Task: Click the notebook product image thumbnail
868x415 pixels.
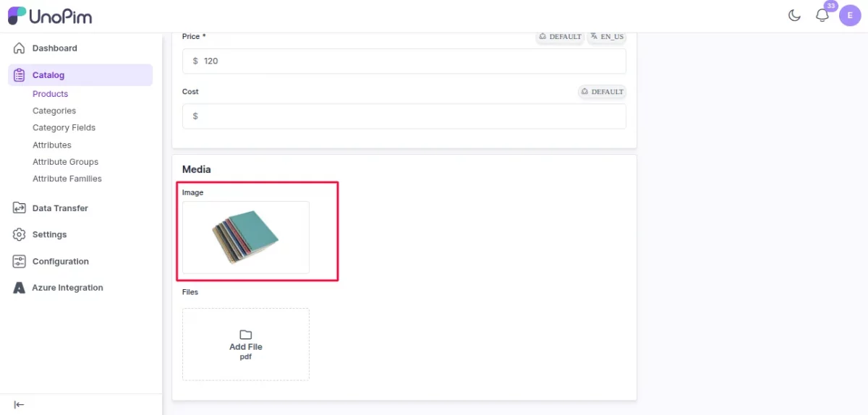Action: pos(246,237)
